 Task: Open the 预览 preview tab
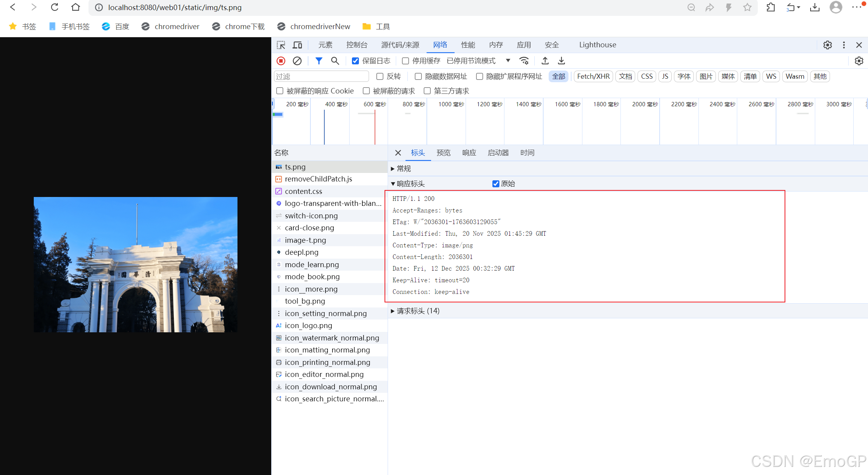(444, 153)
